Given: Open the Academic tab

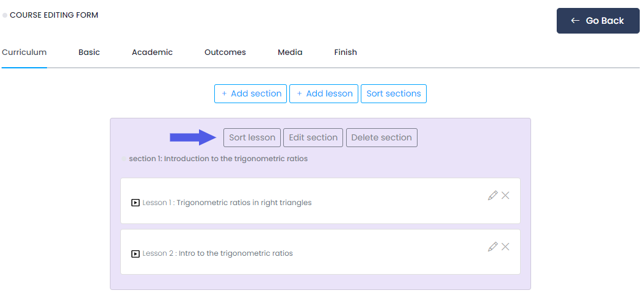Looking at the screenshot, I should tap(152, 52).
